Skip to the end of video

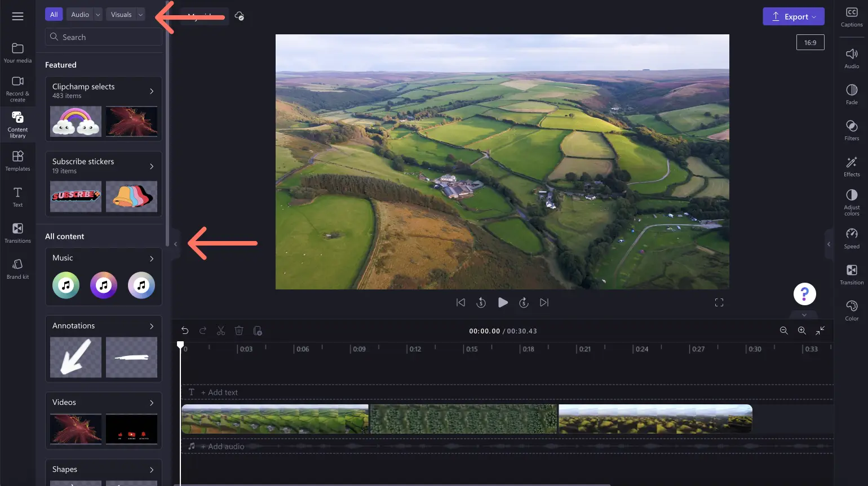544,302
